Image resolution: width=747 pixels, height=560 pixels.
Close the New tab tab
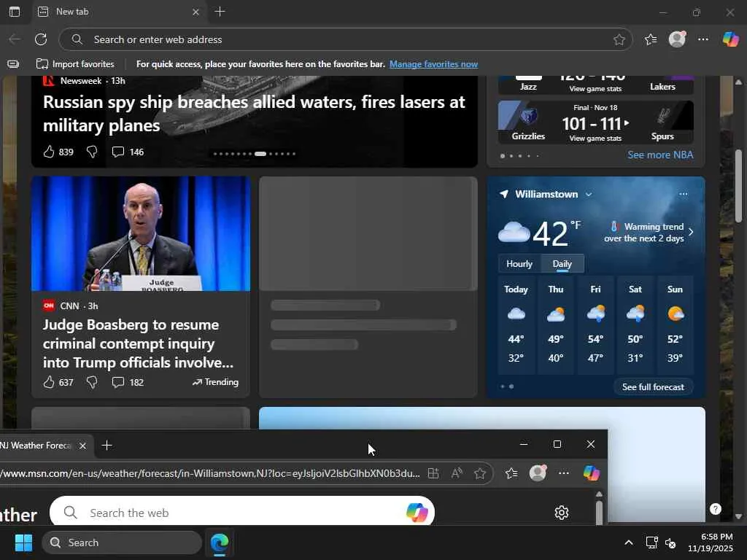click(196, 12)
